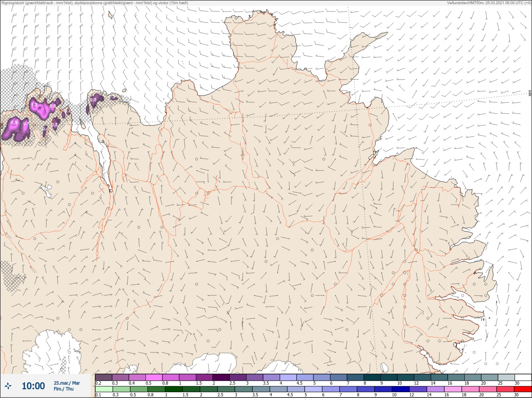Viewport: 532px width, 398px height.
Task: Click the airplane icon beside the 10:00 time
Action: (x=8, y=386)
